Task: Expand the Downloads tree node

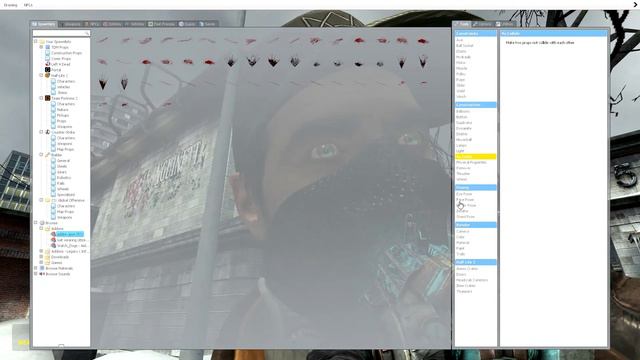Action: (41, 257)
